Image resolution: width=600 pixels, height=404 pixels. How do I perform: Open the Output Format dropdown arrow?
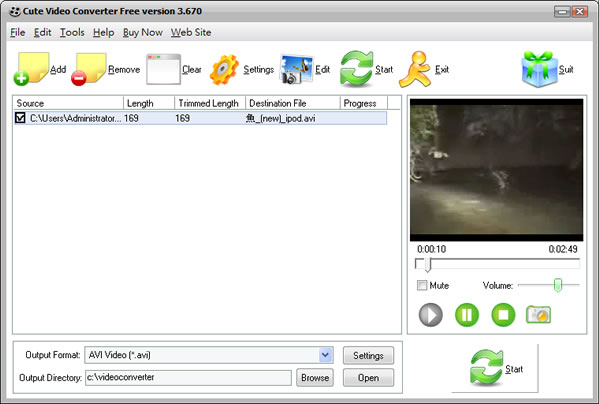(x=325, y=355)
